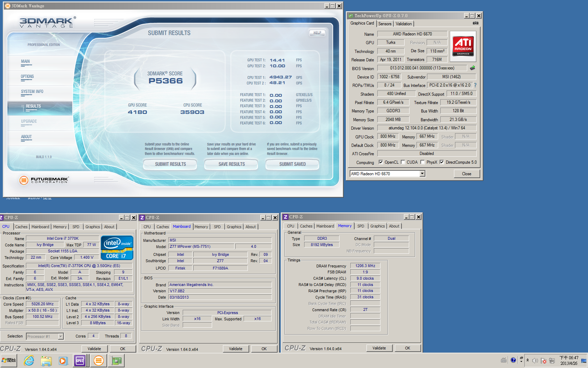Click the Mainboard CPU-Z window's title icon
This screenshot has width=588, height=368.
pos(142,218)
